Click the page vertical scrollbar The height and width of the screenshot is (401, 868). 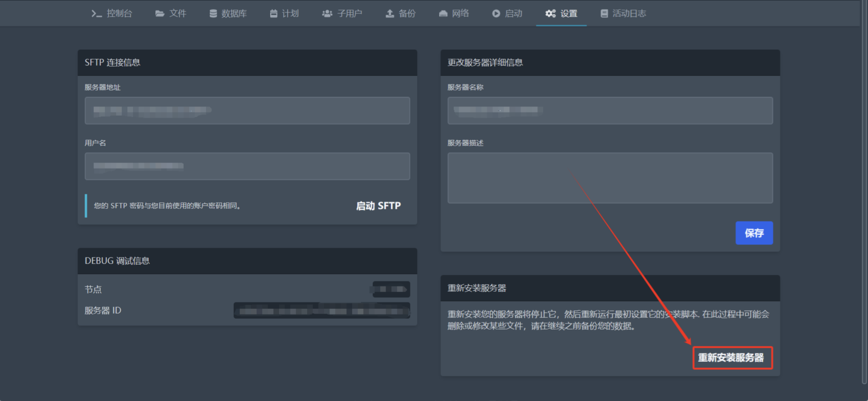(864, 192)
